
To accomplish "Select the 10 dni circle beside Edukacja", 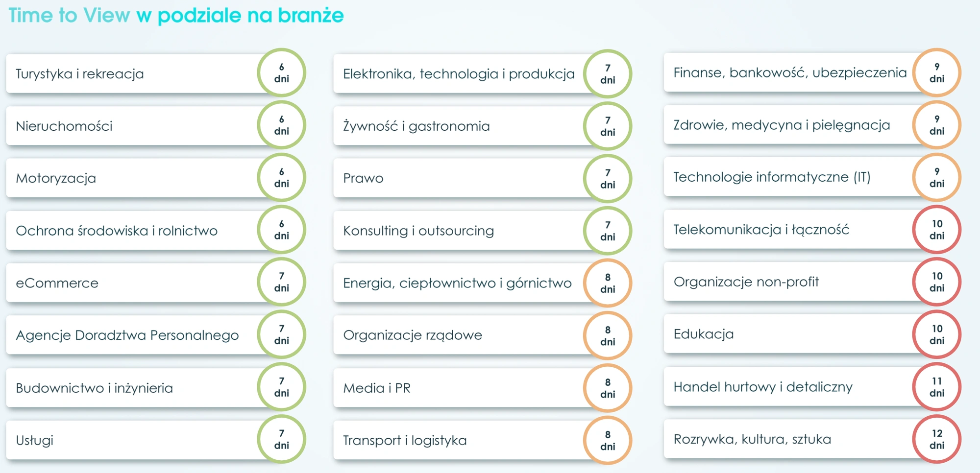I will [x=936, y=334].
